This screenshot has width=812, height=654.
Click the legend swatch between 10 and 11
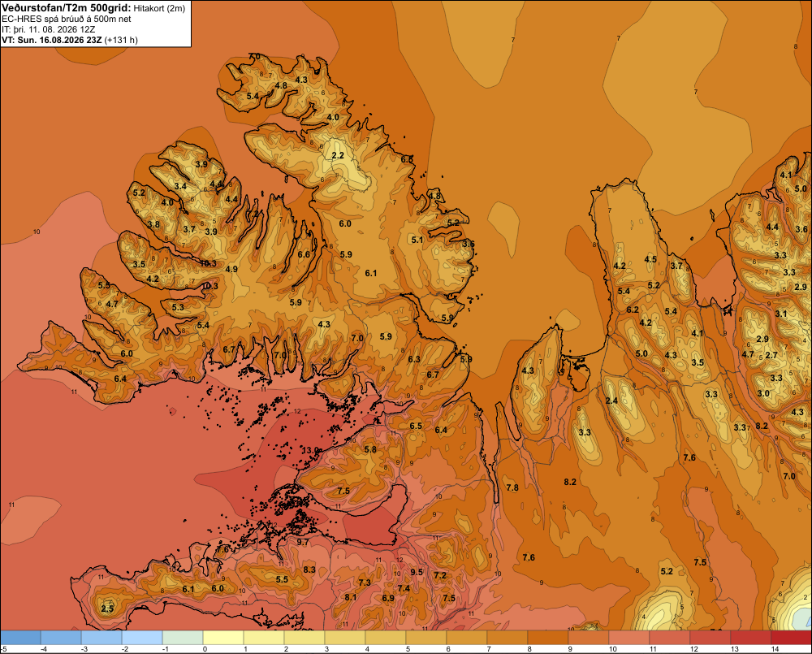click(629, 637)
